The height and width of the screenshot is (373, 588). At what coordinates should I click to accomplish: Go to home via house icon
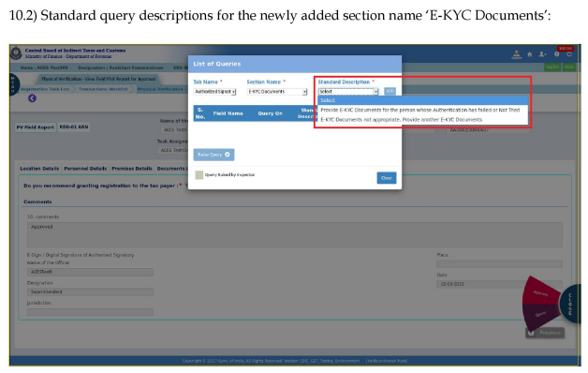coord(530,54)
